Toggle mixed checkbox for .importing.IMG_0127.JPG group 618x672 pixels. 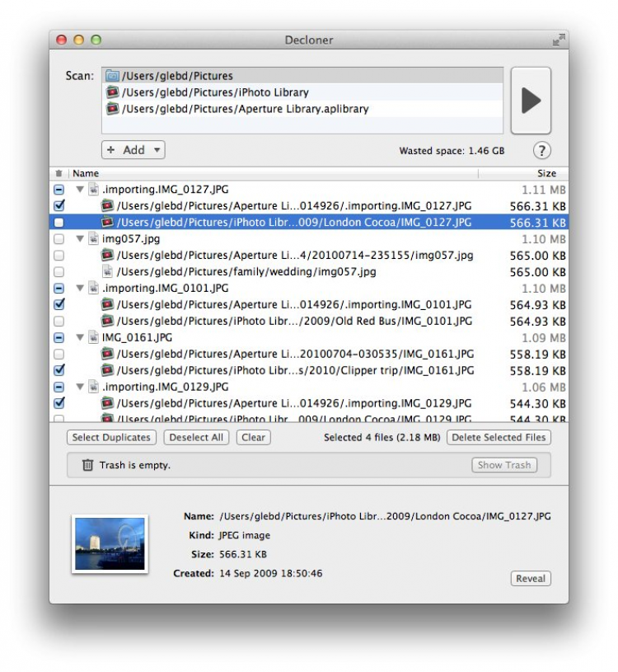tap(59, 190)
